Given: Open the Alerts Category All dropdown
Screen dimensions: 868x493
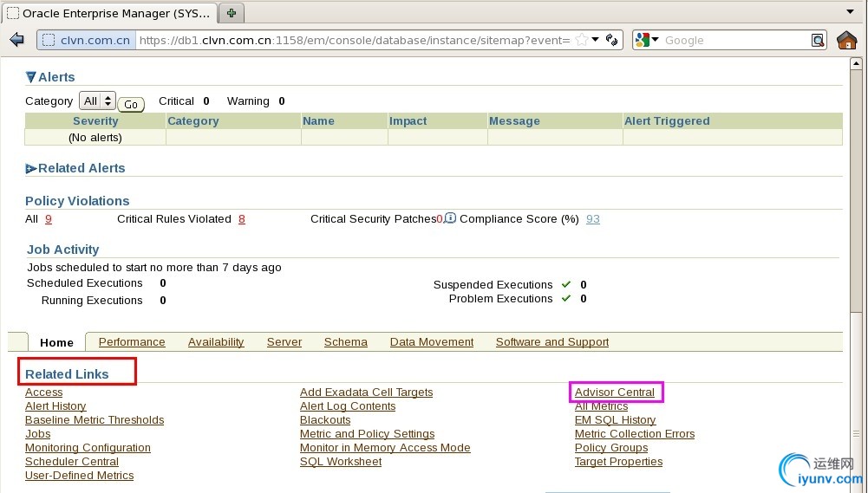Looking at the screenshot, I should [x=97, y=101].
